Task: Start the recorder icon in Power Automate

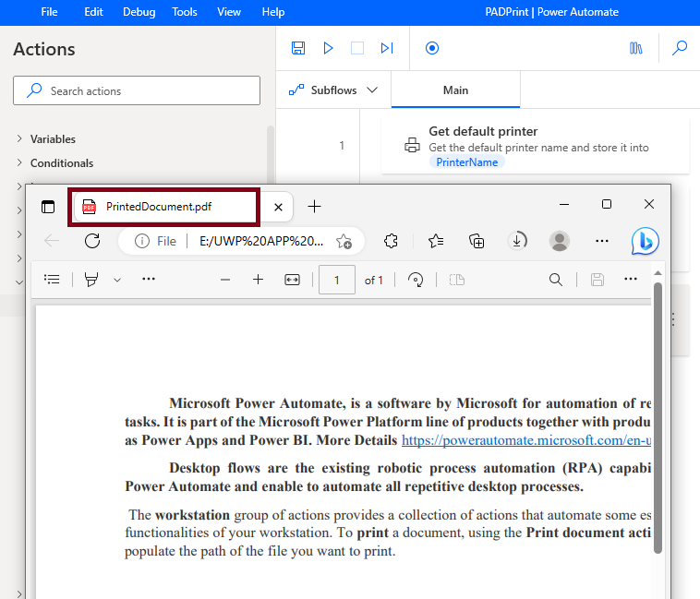Action: point(431,48)
